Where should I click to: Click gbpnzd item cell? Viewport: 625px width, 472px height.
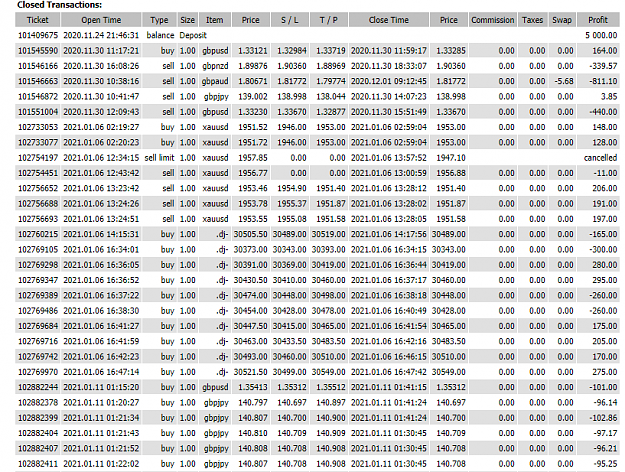pos(215,66)
